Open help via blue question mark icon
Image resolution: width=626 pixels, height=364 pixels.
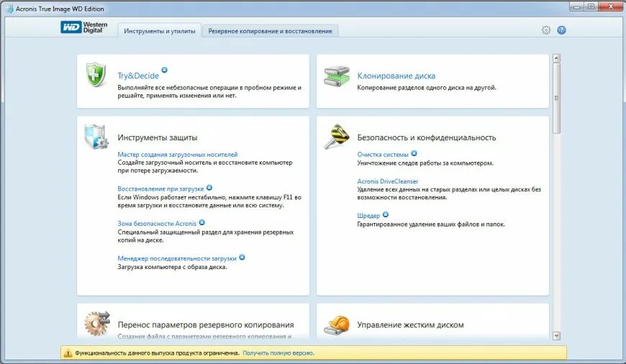[561, 30]
